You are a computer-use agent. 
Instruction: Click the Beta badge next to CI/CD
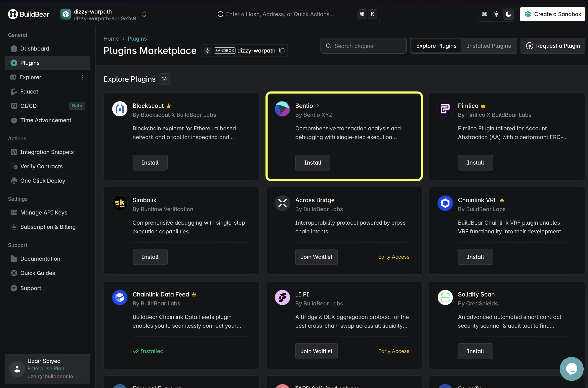point(77,106)
